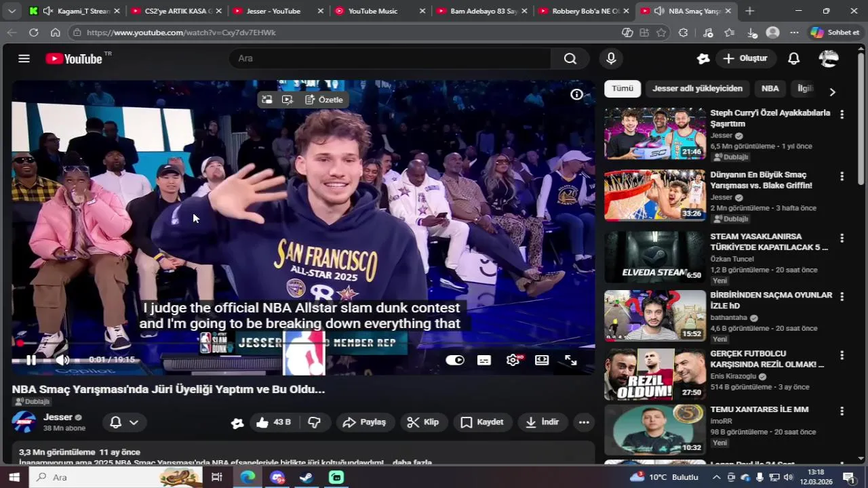The width and height of the screenshot is (868, 488).
Task: Open Copilot Sohbet et button
Action: (835, 33)
